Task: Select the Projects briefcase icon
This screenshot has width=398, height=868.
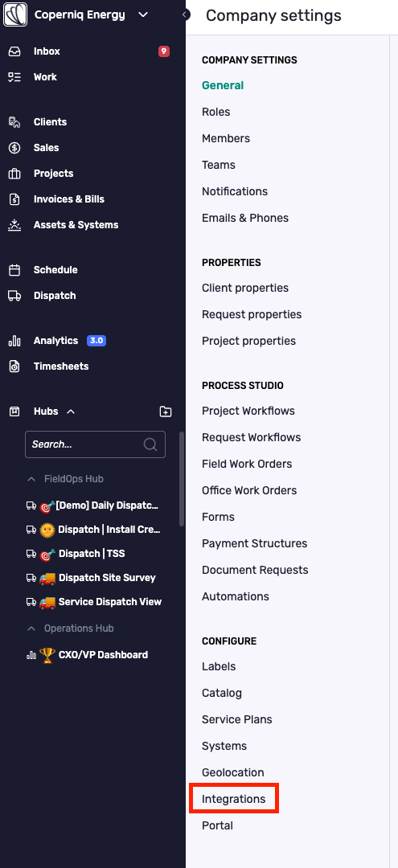Action: click(14, 174)
